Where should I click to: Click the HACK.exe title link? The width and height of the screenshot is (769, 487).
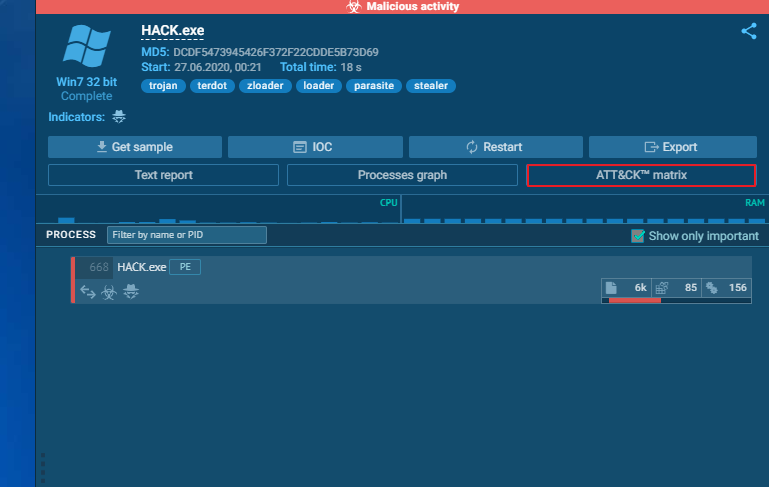tap(173, 30)
